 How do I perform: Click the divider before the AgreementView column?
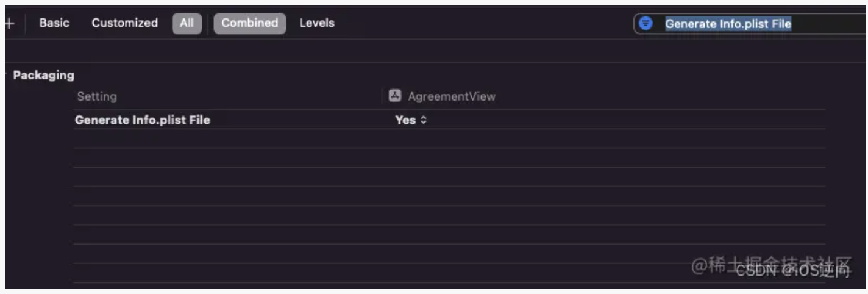click(x=382, y=96)
